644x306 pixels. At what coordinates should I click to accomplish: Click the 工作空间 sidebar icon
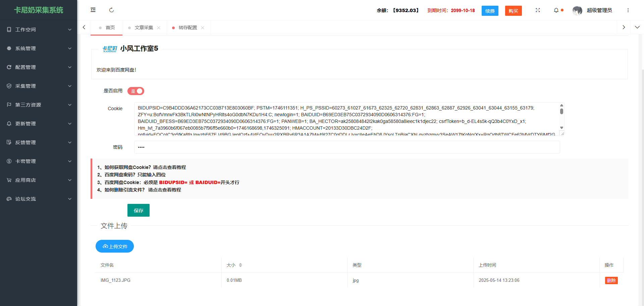(x=9, y=30)
